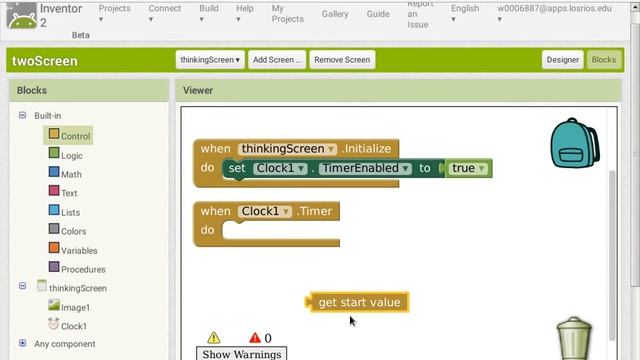Go to My Projects
This screenshot has height=360, width=640.
click(287, 13)
